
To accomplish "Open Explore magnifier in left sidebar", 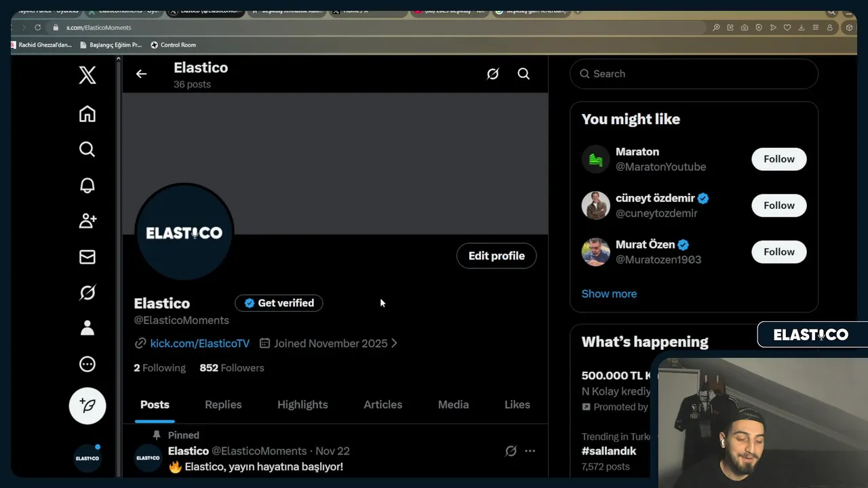I will tap(87, 149).
